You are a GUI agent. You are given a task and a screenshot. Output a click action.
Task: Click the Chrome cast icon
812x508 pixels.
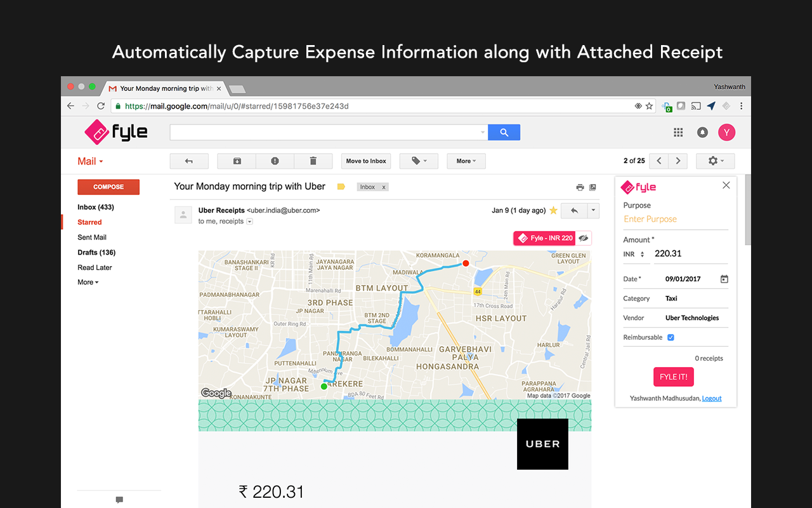click(696, 106)
